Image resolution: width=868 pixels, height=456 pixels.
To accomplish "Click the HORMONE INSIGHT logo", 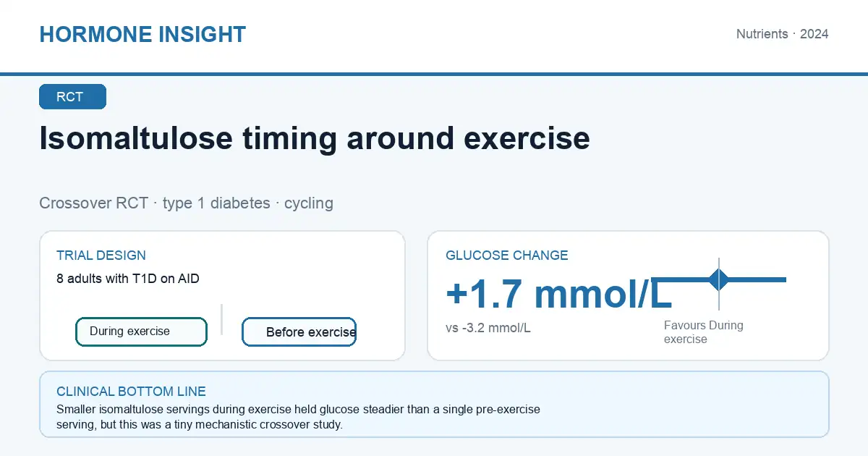I will coord(142,34).
